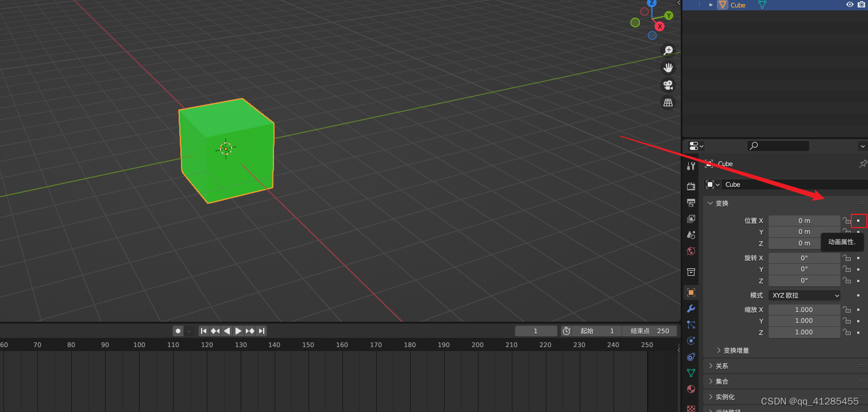Lock the Rotation Z value
The image size is (868, 412).
coord(847,280)
